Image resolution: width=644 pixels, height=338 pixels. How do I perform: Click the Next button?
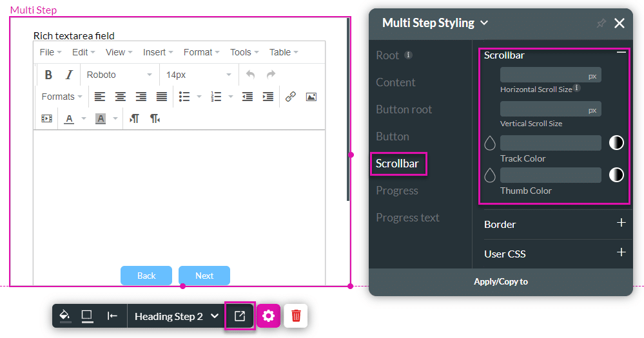pyautogui.click(x=204, y=276)
